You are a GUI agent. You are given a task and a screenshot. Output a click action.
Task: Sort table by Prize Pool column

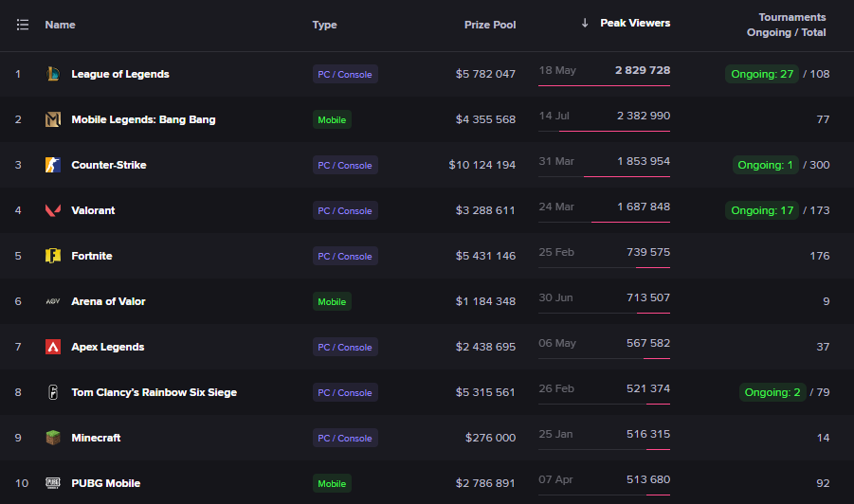point(490,25)
